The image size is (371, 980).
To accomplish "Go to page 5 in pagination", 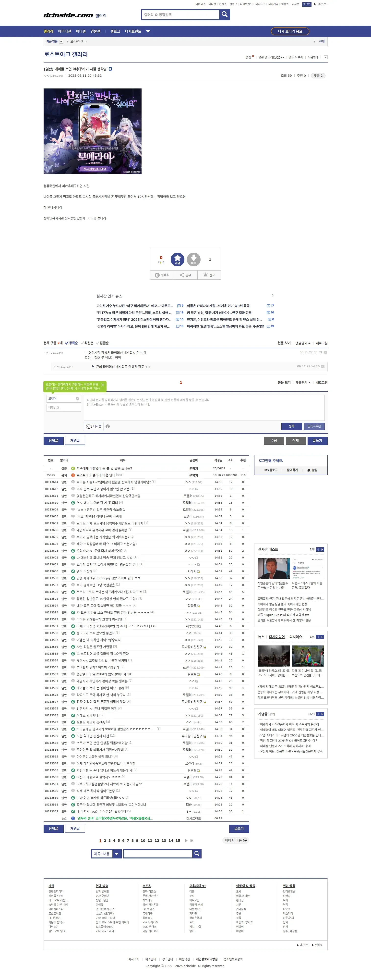I will pos(119,840).
